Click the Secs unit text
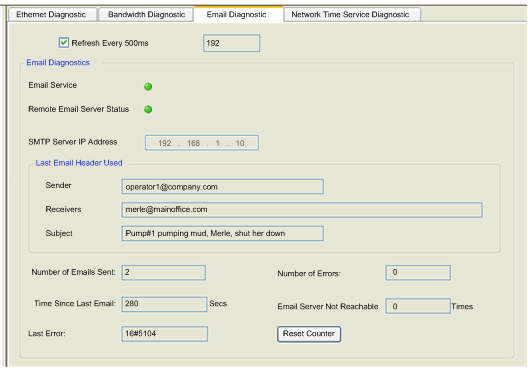The height and width of the screenshot is (368, 528). point(218,304)
